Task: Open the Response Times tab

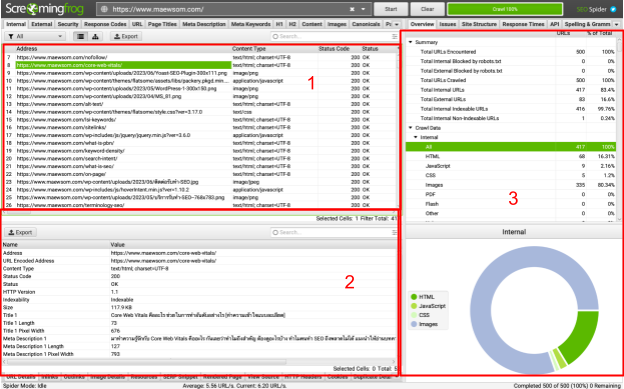Action: click(523, 24)
